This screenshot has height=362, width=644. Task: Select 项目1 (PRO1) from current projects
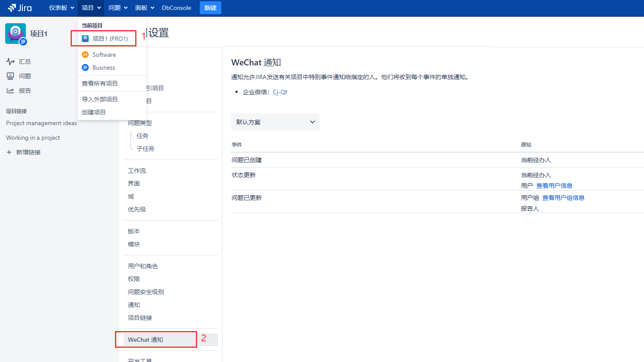(110, 39)
